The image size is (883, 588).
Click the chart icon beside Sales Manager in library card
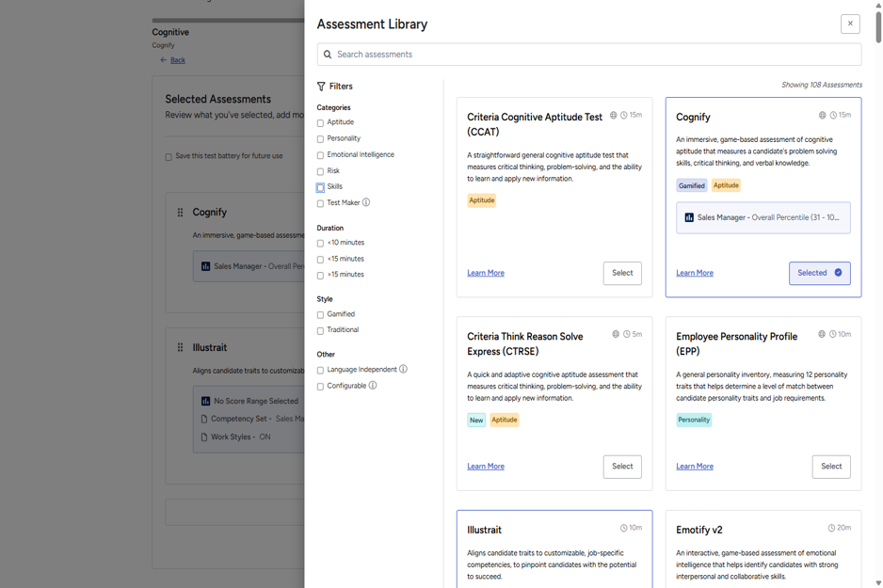(689, 217)
